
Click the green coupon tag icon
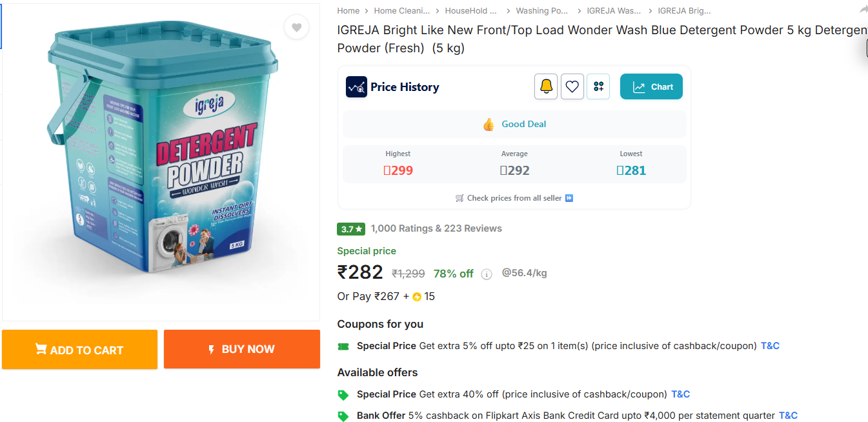(343, 347)
